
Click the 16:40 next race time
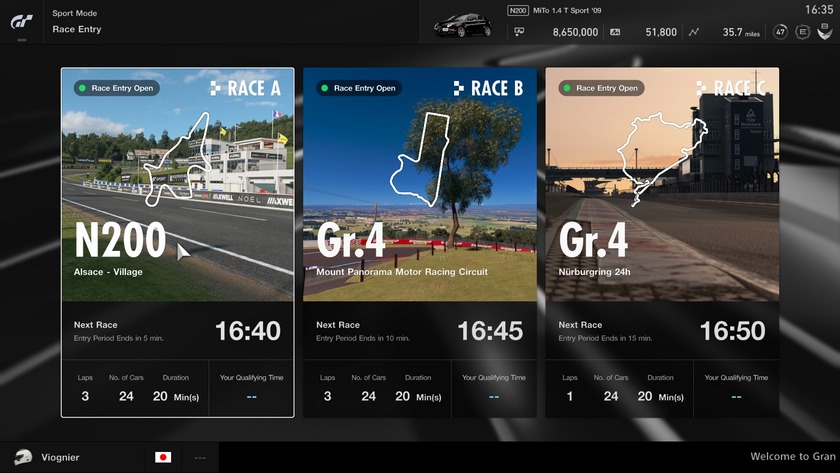tap(248, 331)
